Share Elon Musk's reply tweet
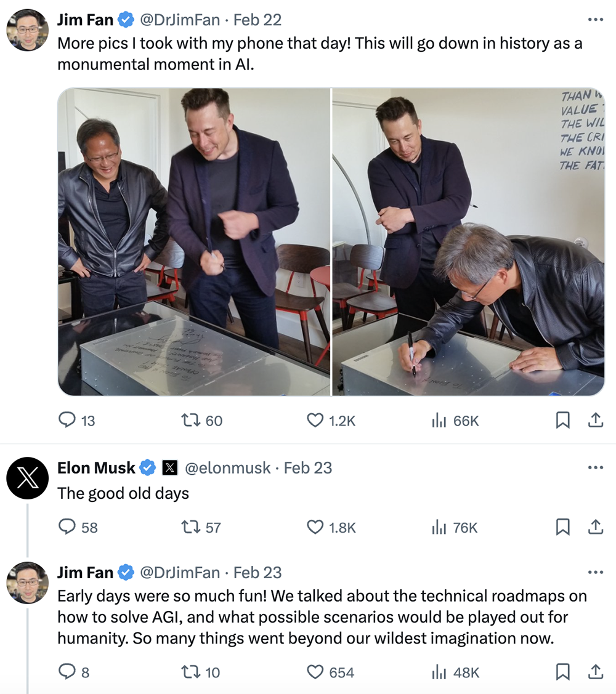This screenshot has height=694, width=616. click(x=595, y=527)
